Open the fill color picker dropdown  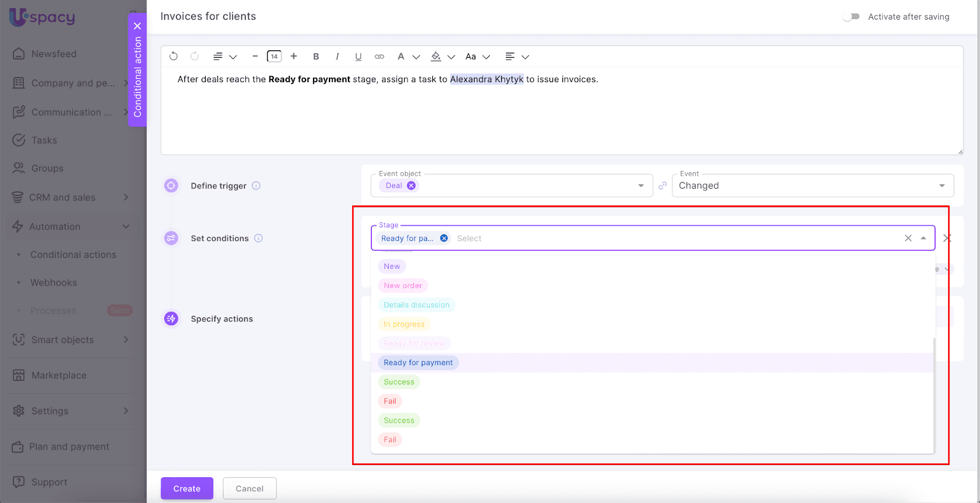click(x=451, y=57)
